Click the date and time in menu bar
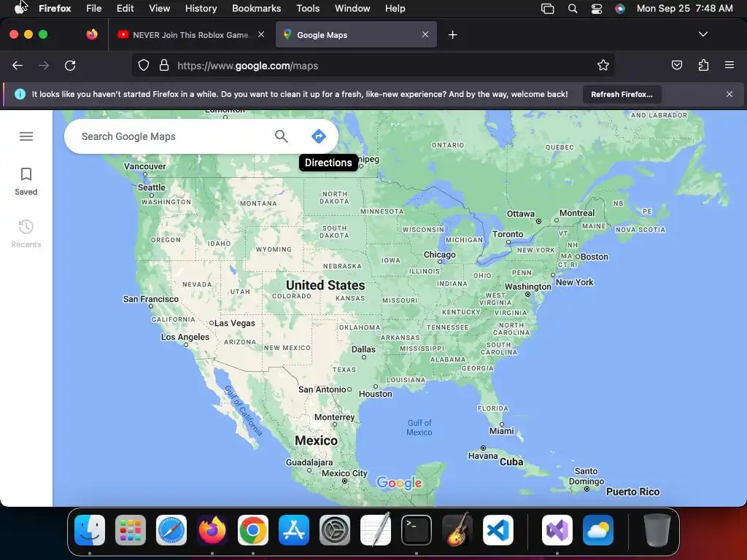This screenshot has height=560, width=747. 684,9
